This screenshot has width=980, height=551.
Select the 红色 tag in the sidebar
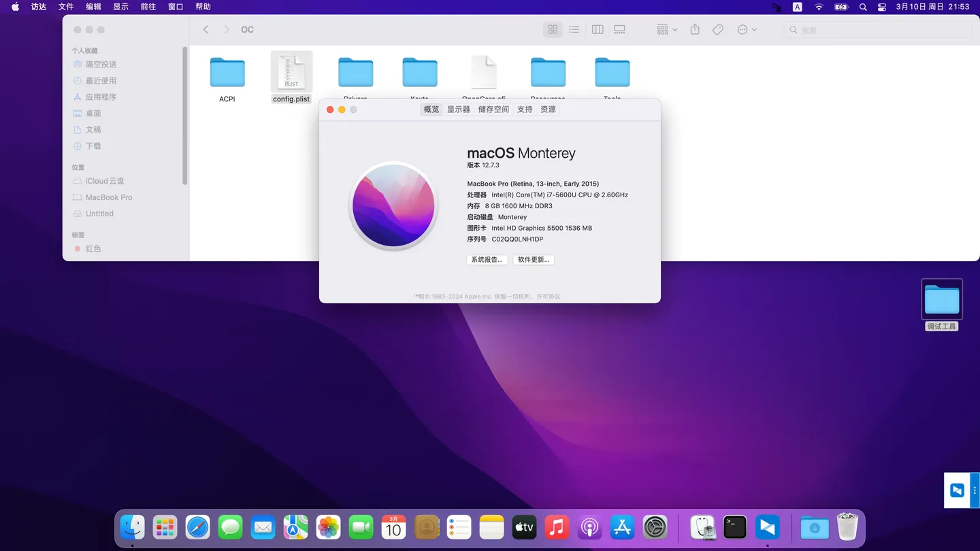pos(91,248)
